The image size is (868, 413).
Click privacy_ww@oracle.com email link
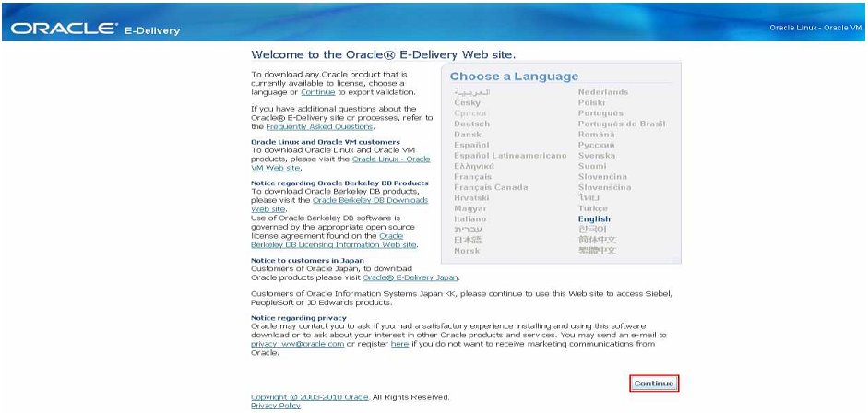[x=298, y=344]
